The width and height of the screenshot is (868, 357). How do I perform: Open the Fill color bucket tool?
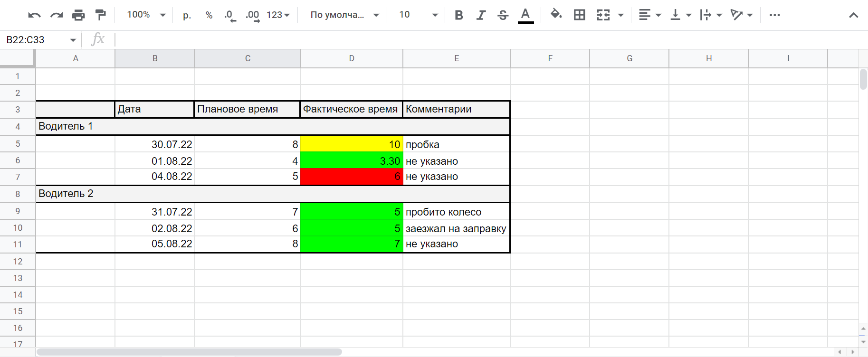[x=556, y=15]
